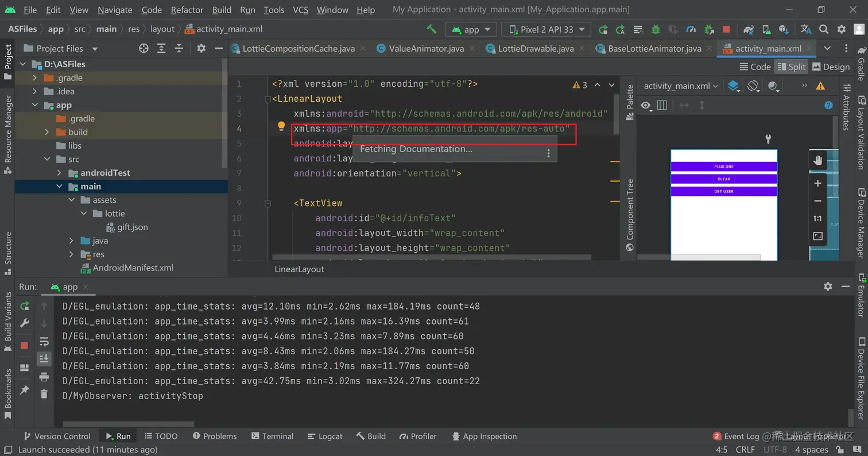Toggle soft-wrap in Run console

[44, 342]
